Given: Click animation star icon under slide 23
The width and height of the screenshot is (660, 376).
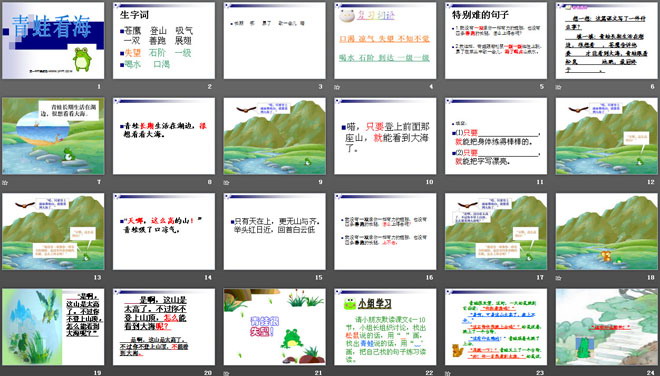Looking at the screenshot, I should point(447,373).
